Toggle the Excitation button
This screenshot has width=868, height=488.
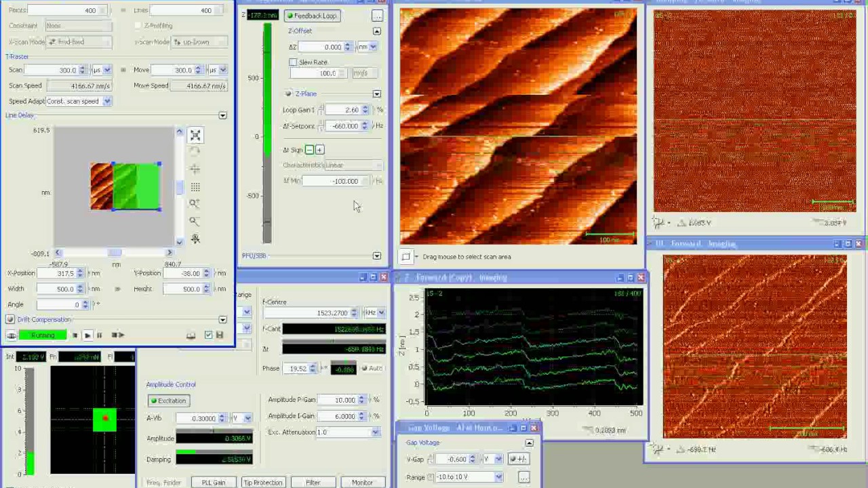pyautogui.click(x=168, y=401)
